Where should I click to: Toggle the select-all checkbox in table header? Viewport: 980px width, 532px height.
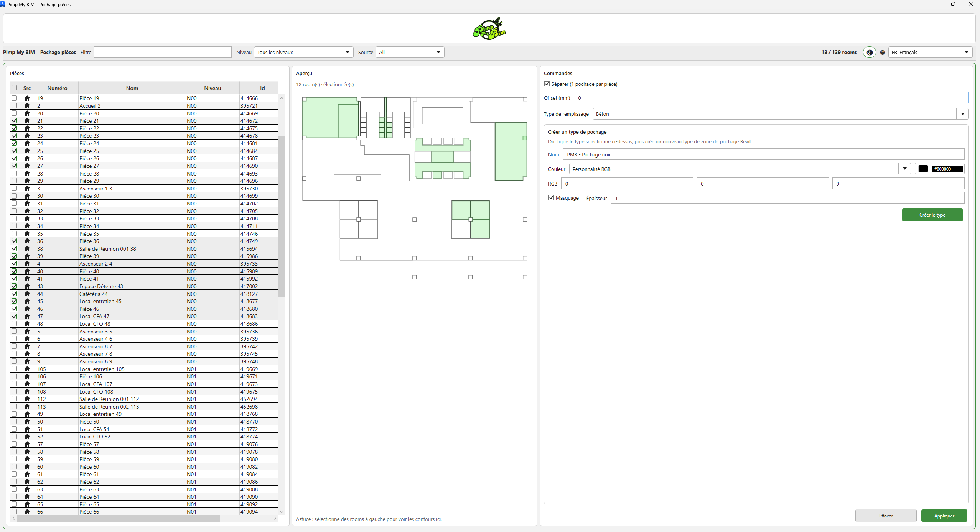(x=14, y=88)
